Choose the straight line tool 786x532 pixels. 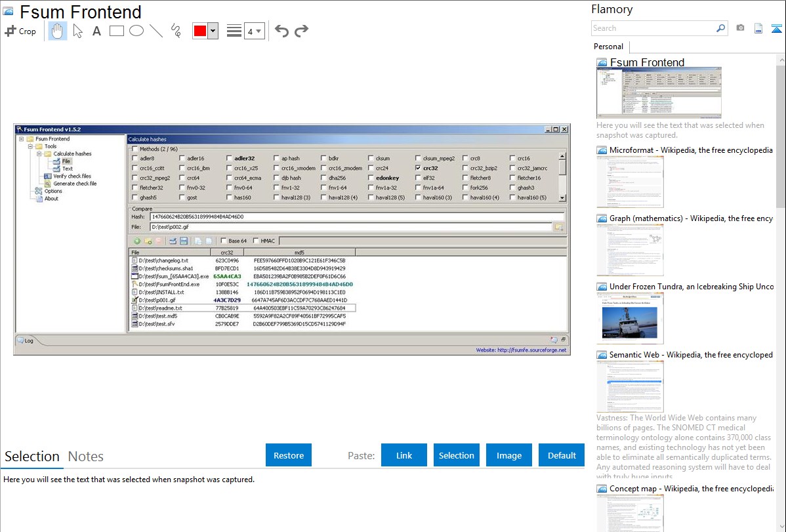coord(156,31)
